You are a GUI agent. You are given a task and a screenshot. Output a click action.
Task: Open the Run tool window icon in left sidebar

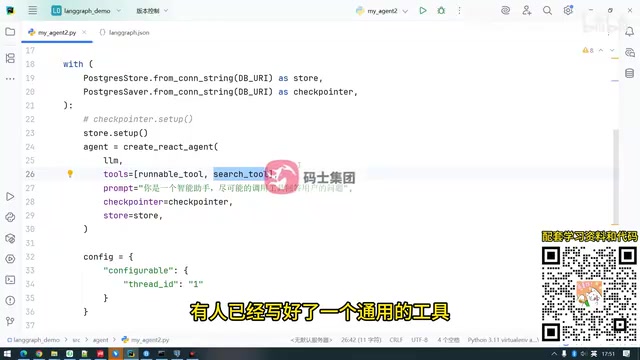[x=10, y=197]
